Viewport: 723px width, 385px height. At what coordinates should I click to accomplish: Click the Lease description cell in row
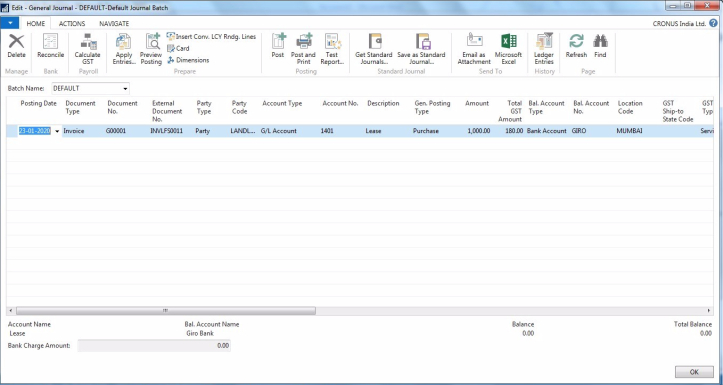tap(373, 131)
